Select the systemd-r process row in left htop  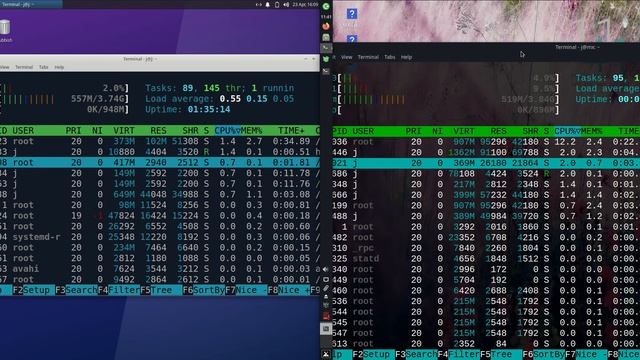(160, 237)
